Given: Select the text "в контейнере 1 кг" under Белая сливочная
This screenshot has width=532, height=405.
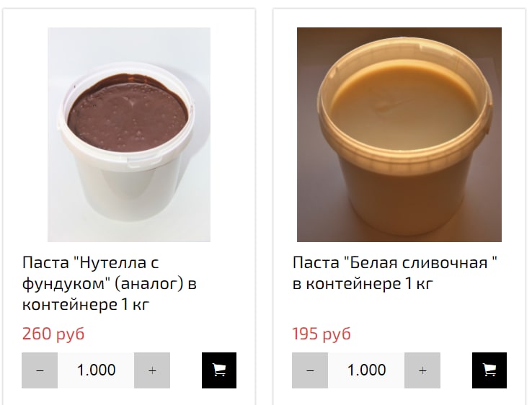Looking at the screenshot, I should point(363,283).
